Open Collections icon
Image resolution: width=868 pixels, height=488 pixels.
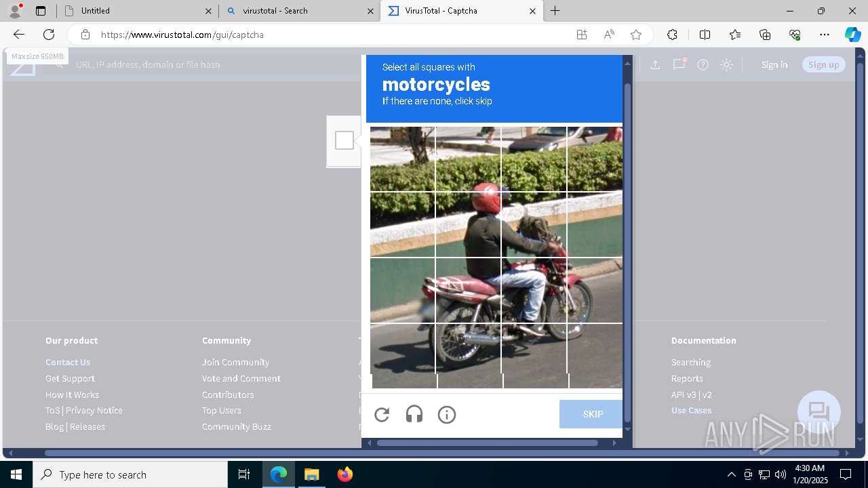[x=765, y=35]
